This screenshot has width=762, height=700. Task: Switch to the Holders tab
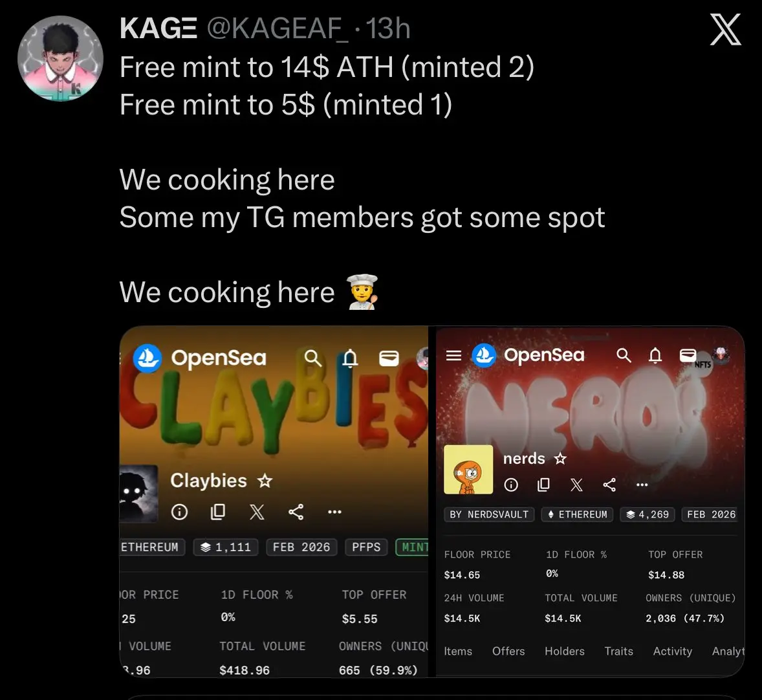coord(564,651)
